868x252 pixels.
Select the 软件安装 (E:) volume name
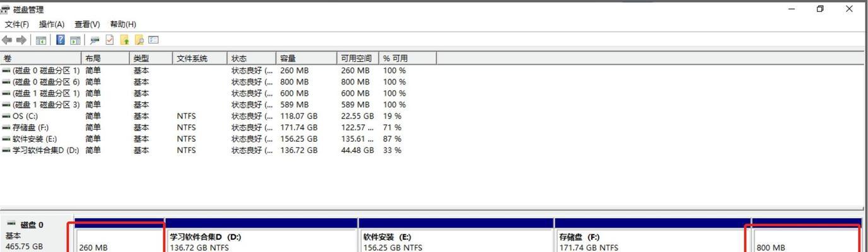point(35,139)
